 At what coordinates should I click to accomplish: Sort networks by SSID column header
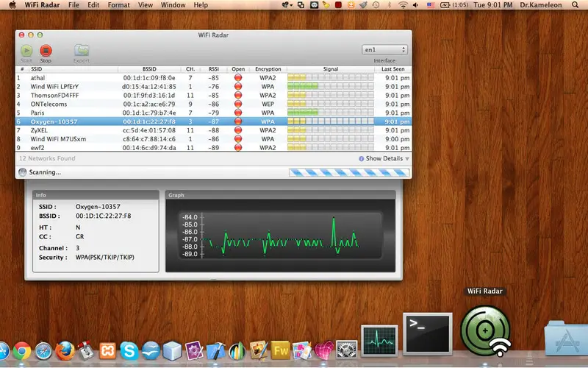click(x=73, y=69)
